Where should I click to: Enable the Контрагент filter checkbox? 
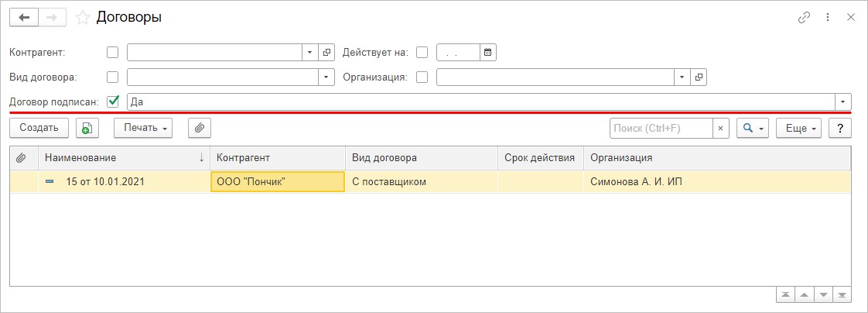113,52
